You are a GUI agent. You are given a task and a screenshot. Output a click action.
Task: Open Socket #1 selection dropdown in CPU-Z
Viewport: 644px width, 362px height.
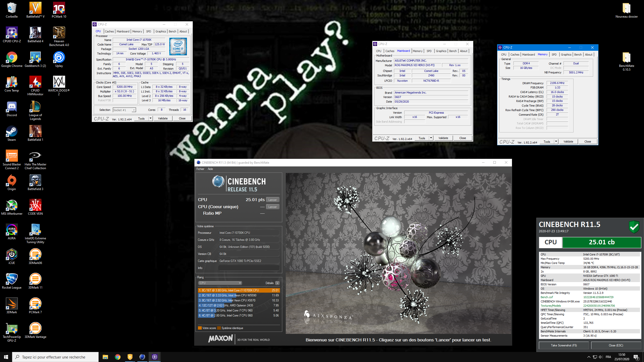pyautogui.click(x=124, y=110)
